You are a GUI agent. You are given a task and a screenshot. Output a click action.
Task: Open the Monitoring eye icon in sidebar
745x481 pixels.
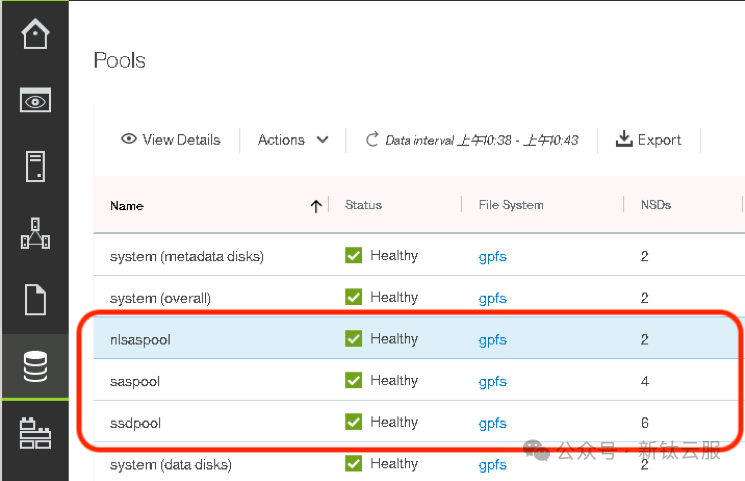pos(35,100)
